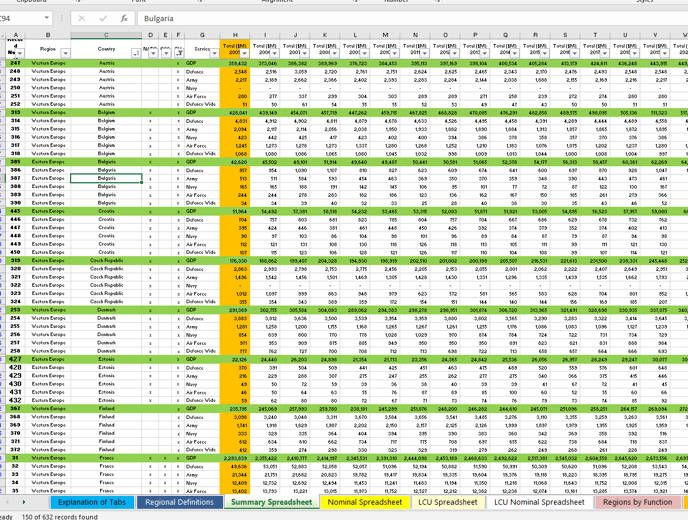Select column A header

pos(16,35)
